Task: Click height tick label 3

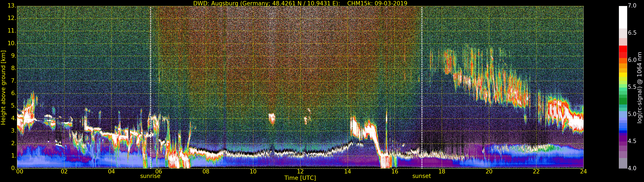Action: click(x=14, y=131)
